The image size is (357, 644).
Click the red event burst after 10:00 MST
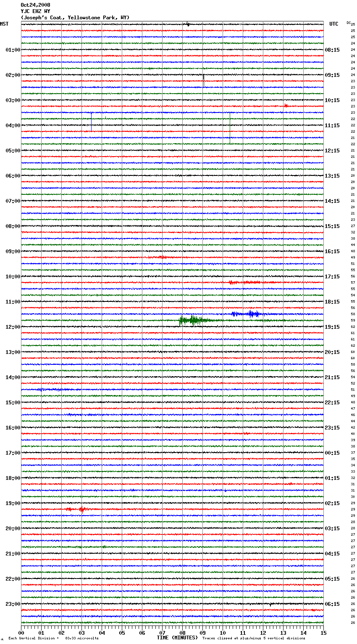tap(246, 283)
